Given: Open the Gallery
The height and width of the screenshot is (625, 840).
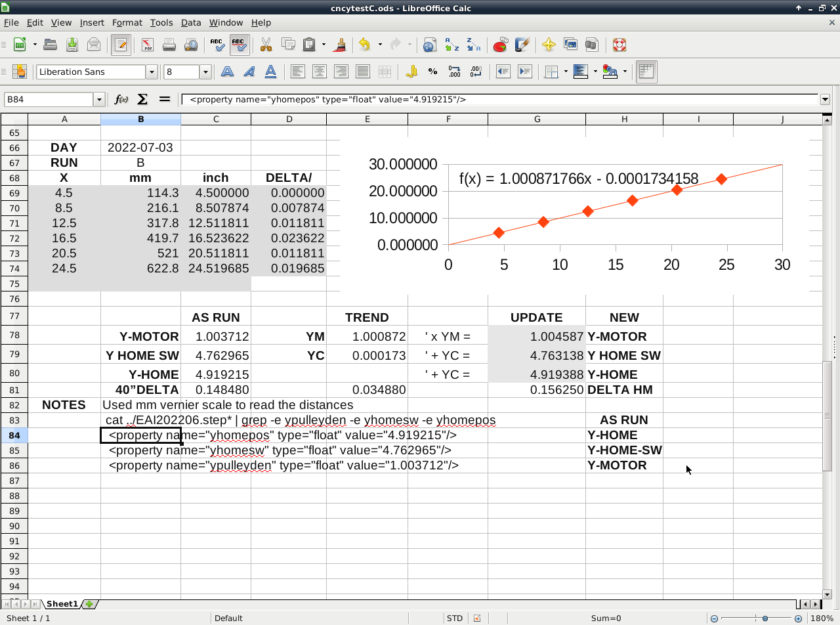Looking at the screenshot, I should click(570, 45).
